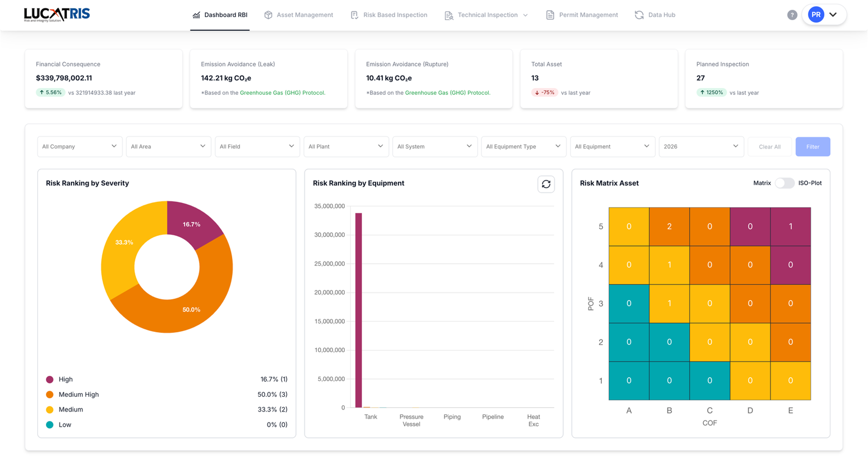The width and height of the screenshot is (868, 458).
Task: Click the Technical Inspection document icon
Action: [x=449, y=15]
